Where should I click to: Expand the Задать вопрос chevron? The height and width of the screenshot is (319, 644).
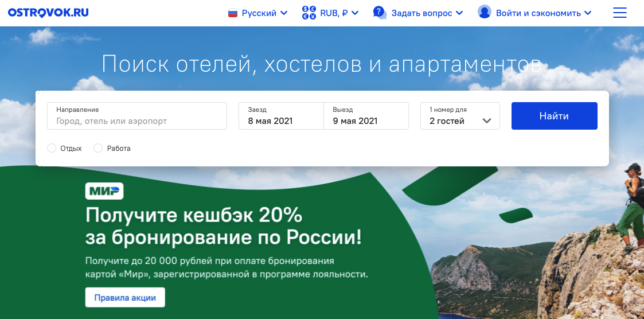pyautogui.click(x=459, y=13)
